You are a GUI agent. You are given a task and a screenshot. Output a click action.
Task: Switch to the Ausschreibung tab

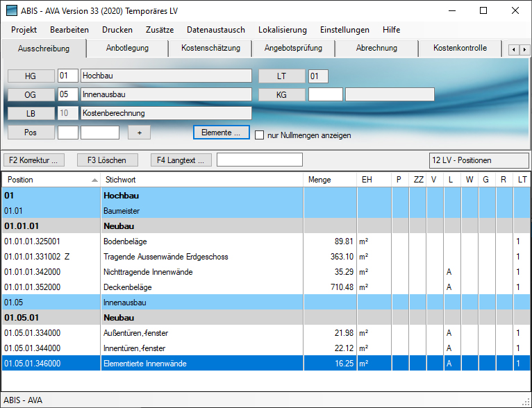[x=44, y=48]
